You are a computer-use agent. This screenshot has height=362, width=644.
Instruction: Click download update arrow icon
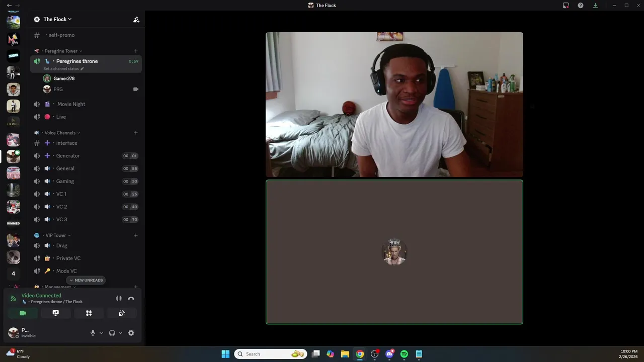pos(596,5)
